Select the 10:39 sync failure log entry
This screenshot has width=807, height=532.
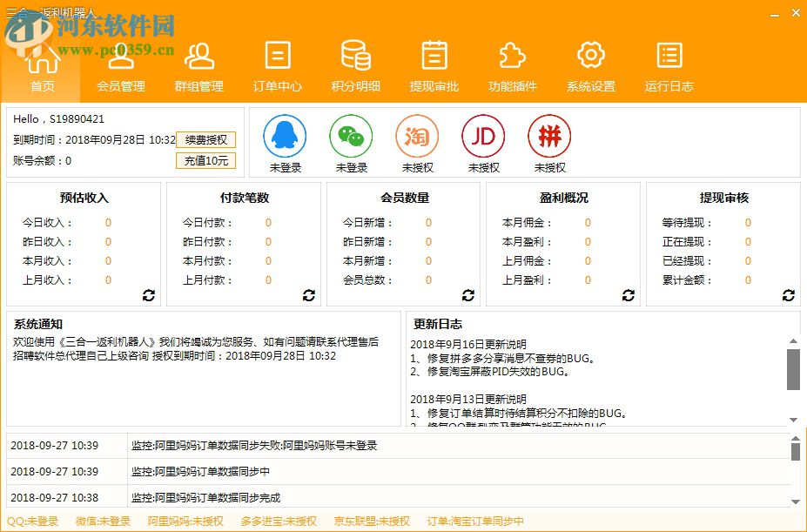pos(261,445)
